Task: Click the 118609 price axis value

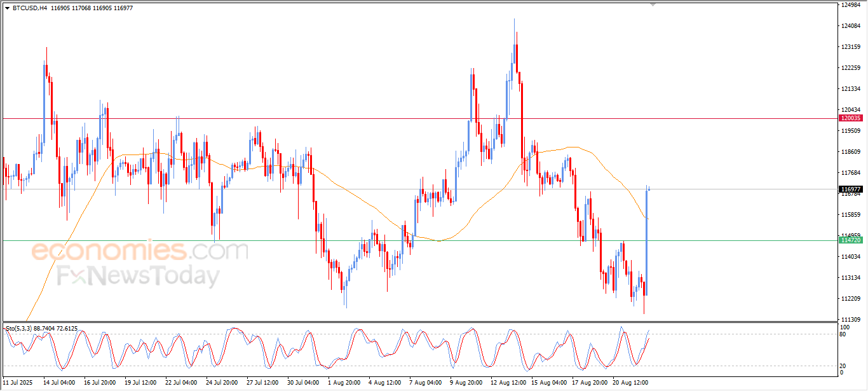Action: pyautogui.click(x=851, y=152)
